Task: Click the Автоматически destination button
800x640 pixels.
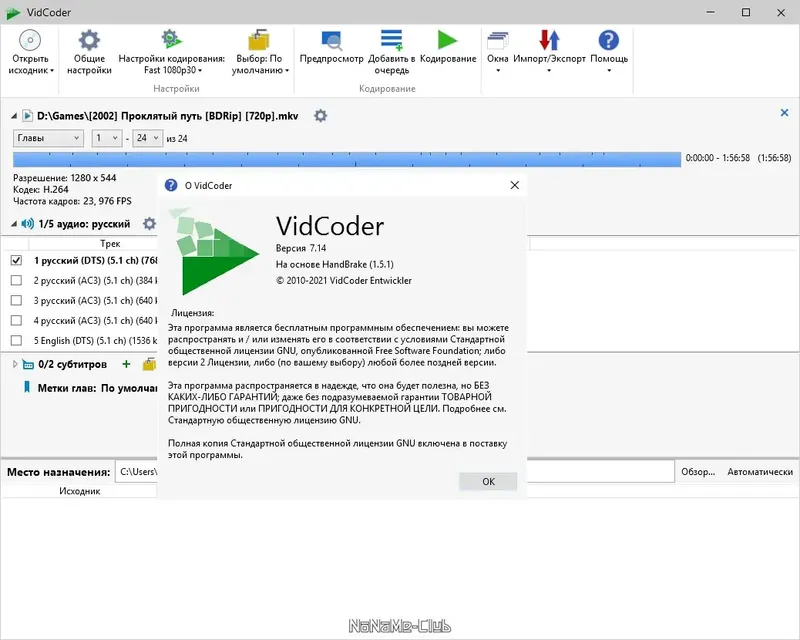Action: [x=760, y=472]
